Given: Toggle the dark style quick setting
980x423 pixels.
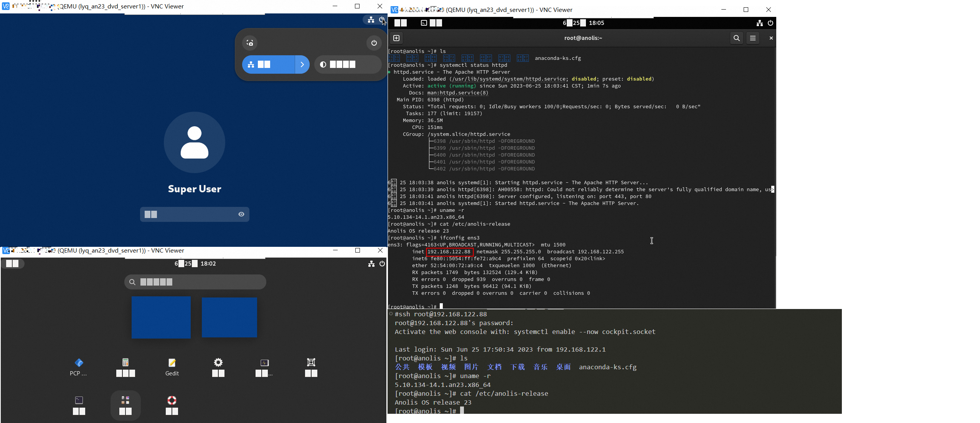Looking at the screenshot, I should click(347, 64).
